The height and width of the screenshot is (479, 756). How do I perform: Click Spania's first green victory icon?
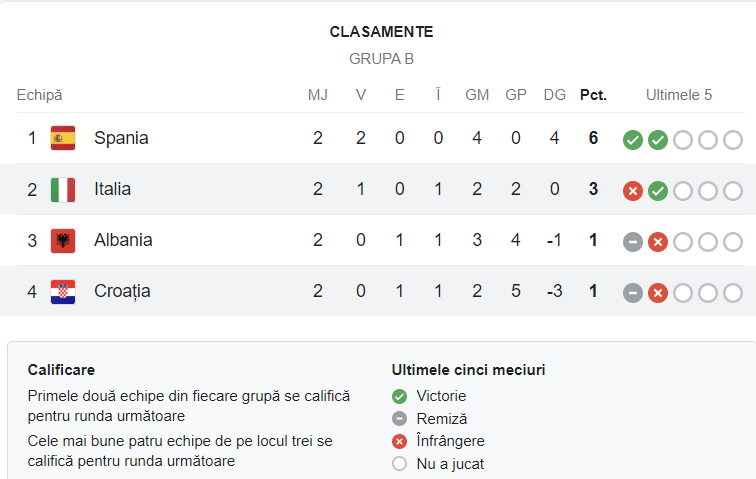click(633, 140)
